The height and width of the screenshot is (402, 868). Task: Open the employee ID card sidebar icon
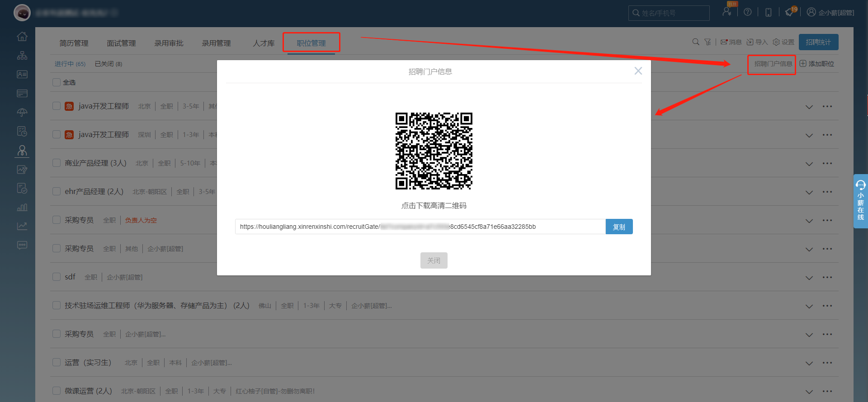tap(22, 75)
